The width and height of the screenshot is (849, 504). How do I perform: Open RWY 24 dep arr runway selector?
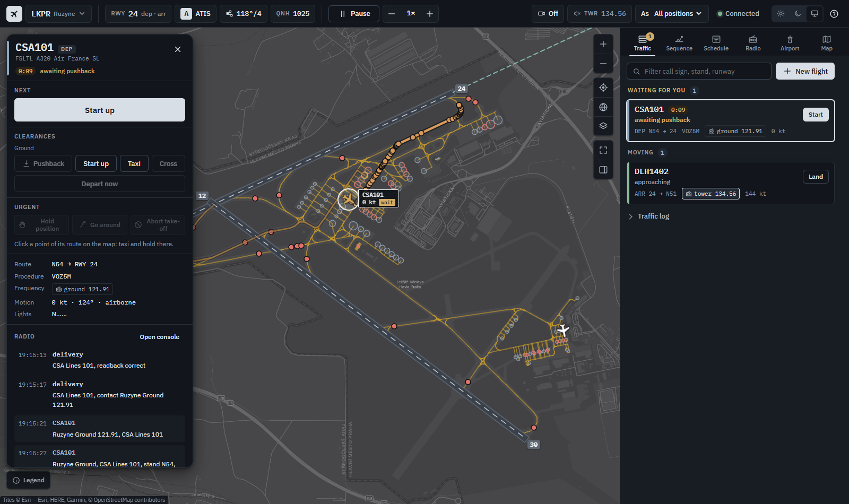(x=138, y=14)
